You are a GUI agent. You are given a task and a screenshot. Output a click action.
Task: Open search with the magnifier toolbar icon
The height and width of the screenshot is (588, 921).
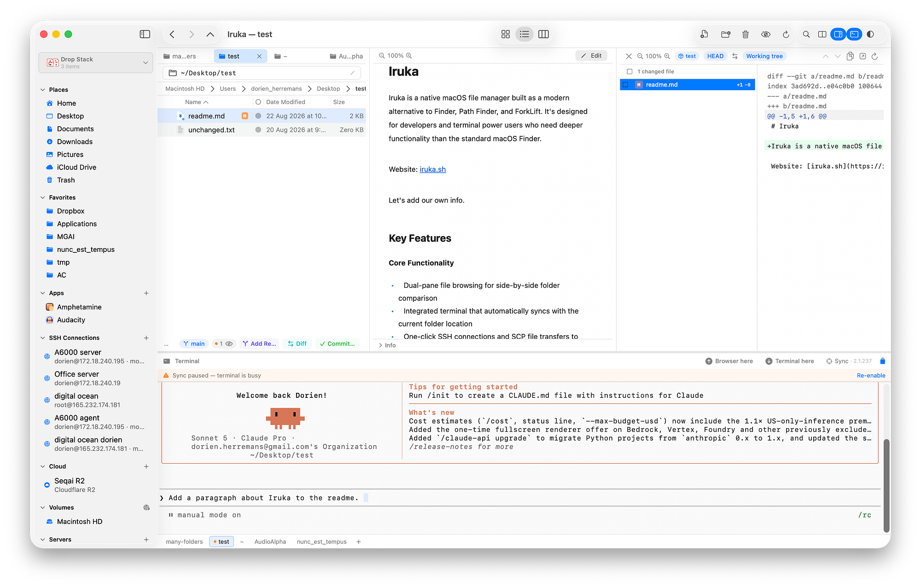tap(806, 34)
